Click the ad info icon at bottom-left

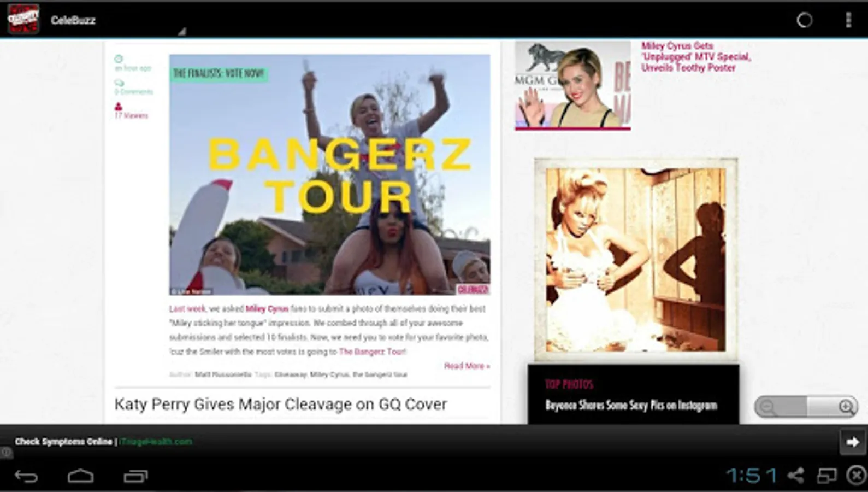click(x=5, y=452)
